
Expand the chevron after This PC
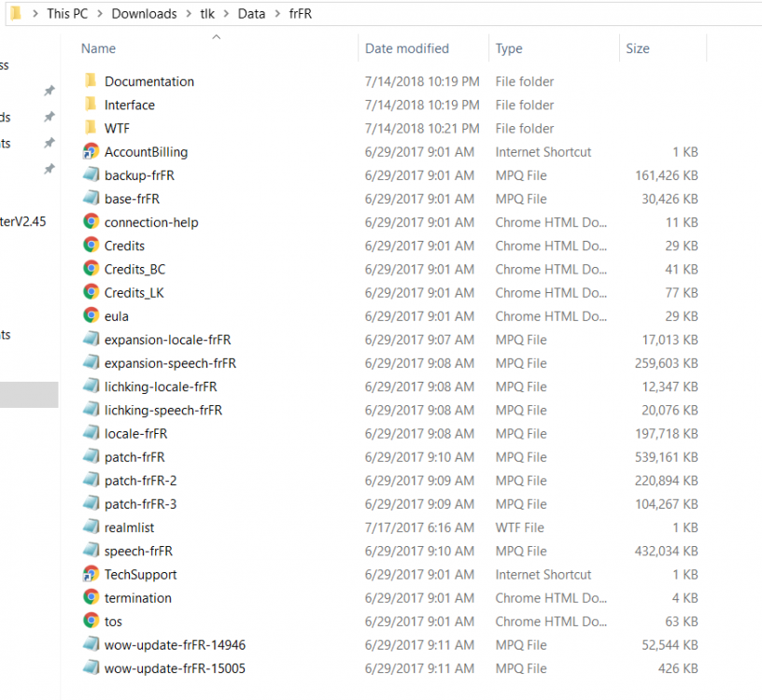click(100, 14)
